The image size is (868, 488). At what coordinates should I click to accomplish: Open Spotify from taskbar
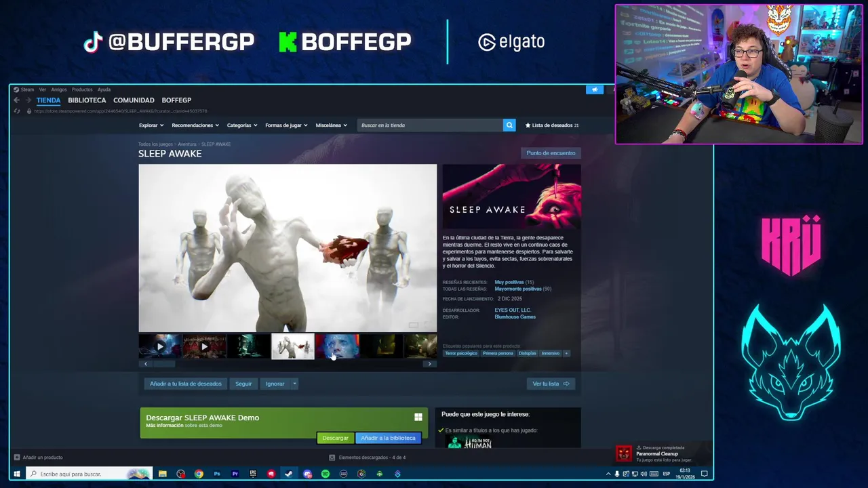325,474
